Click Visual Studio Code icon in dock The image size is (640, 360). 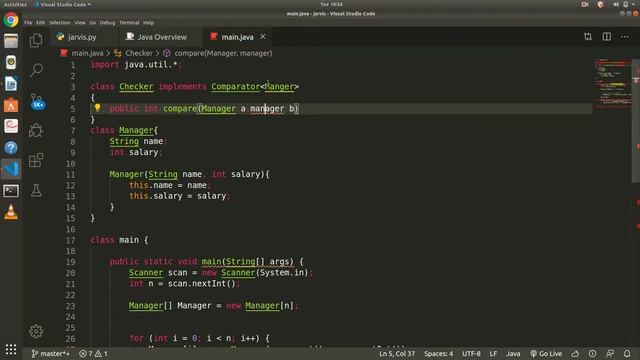pos(11,169)
